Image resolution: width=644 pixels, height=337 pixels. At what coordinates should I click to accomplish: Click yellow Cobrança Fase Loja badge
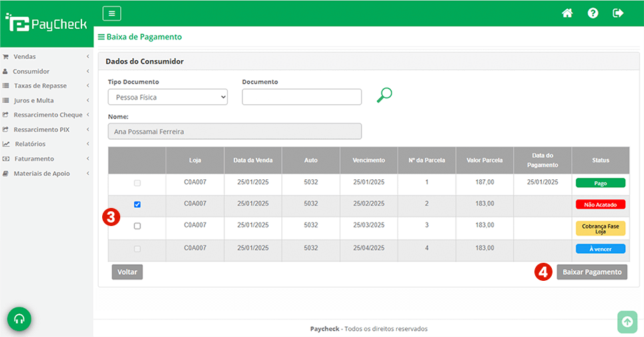tap(601, 229)
